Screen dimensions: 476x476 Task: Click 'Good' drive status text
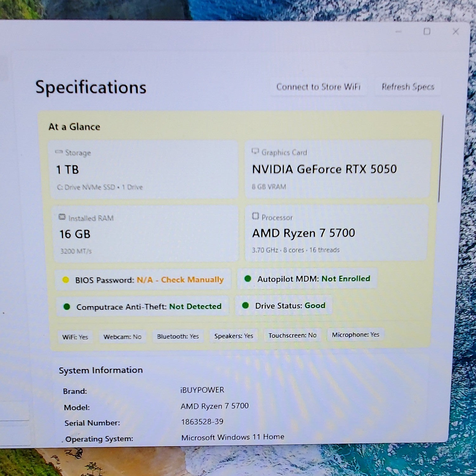[x=315, y=306]
